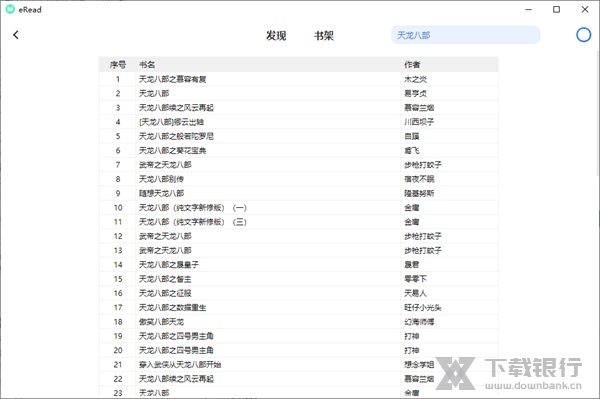Screen dimensions: 600x399
Task: Click the 书名 column header
Action: pos(147,65)
